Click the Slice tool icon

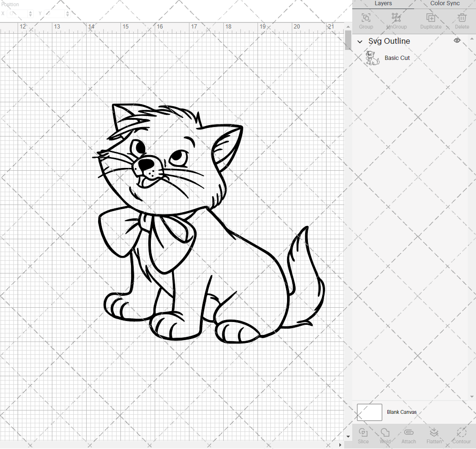tap(363, 432)
